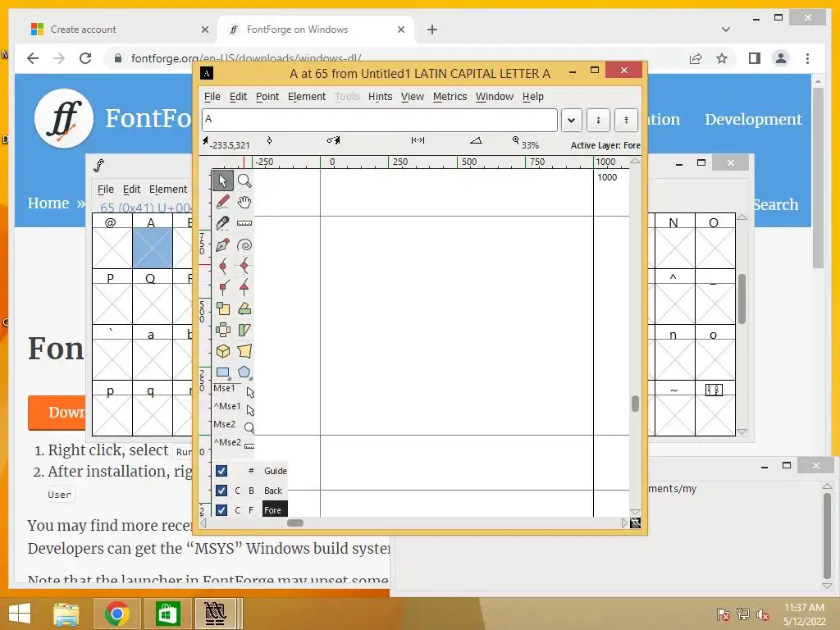
Task: Bookmark this page with the star icon
Action: point(722,58)
